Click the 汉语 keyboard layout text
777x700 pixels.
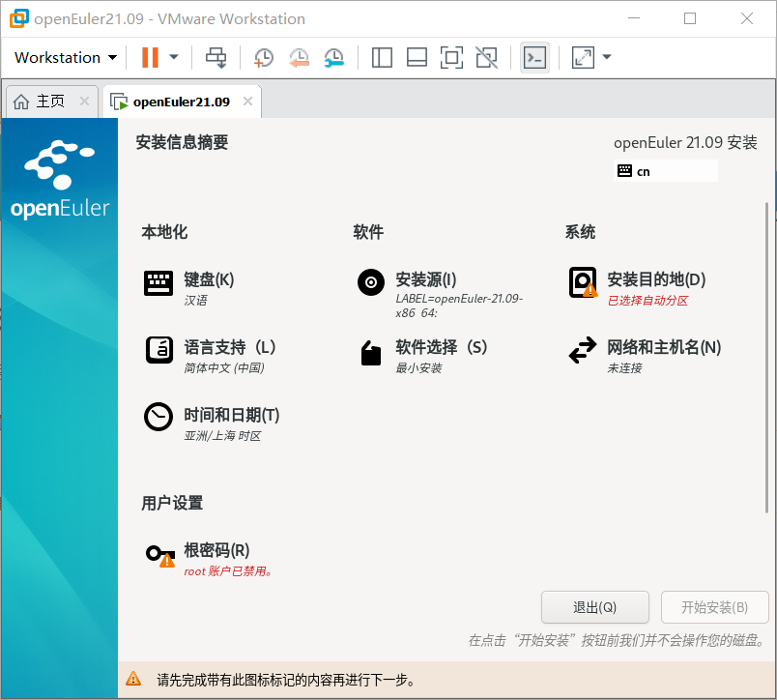tap(196, 301)
